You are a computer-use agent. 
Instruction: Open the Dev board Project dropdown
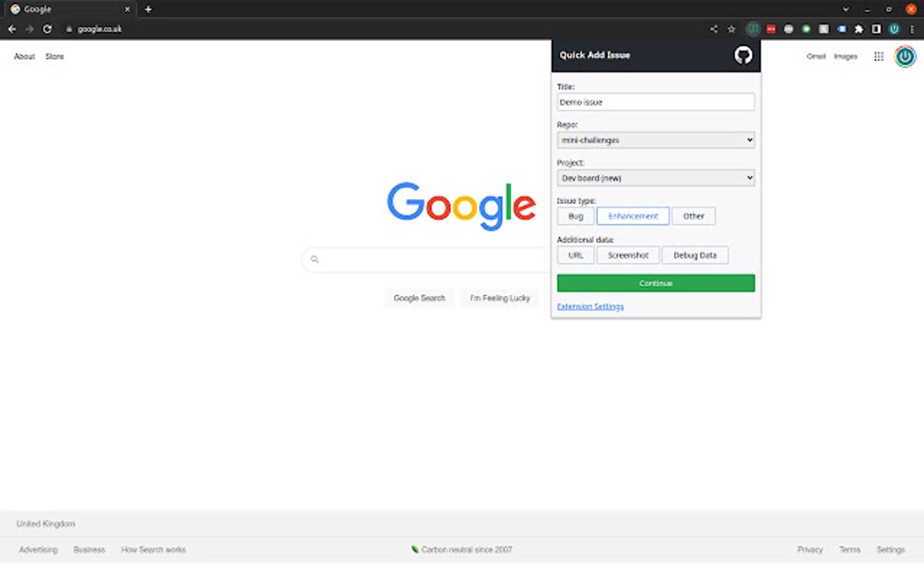coord(655,178)
